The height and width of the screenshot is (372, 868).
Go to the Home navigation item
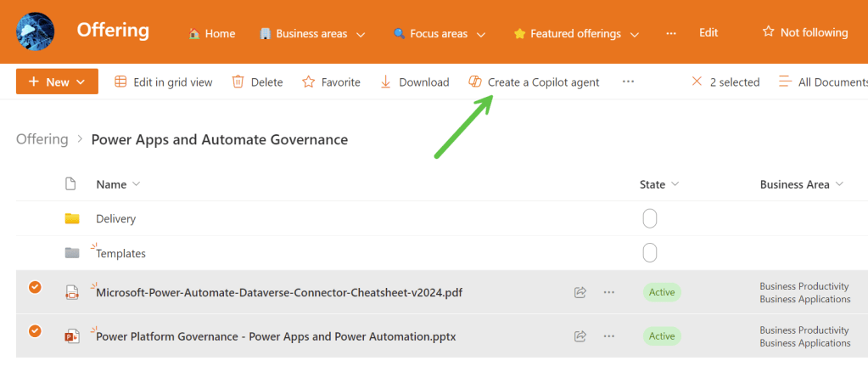211,34
